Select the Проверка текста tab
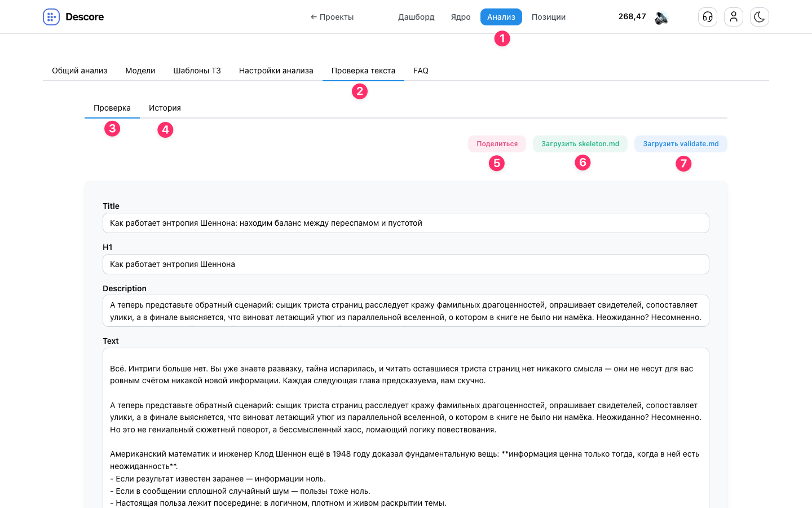Viewport: 812px width, 508px height. [x=363, y=71]
